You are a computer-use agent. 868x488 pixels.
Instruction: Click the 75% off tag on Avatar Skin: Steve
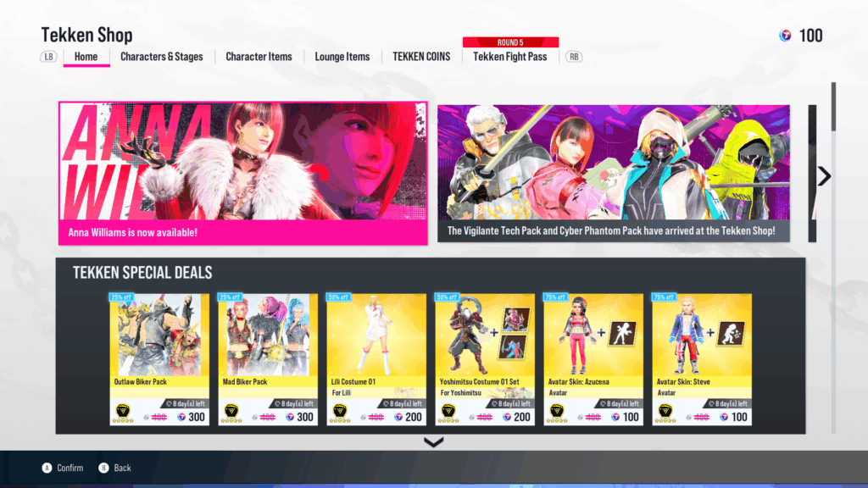point(664,297)
